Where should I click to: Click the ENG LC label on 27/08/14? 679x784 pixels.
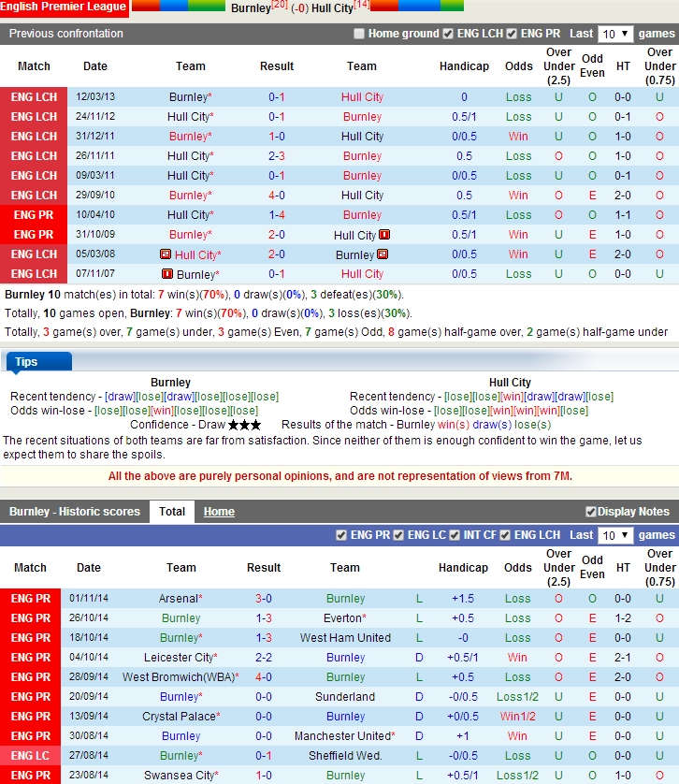31,756
